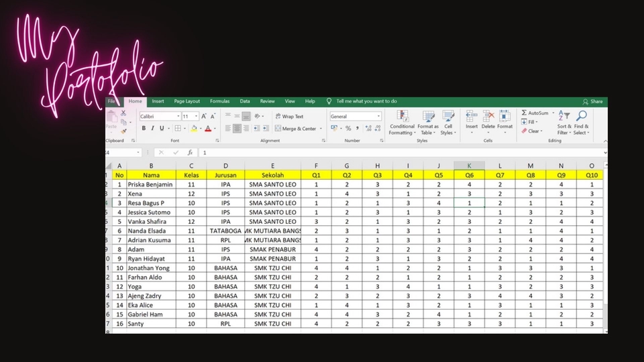Screen dimensions: 644x362
Task: Open the Fill options in Editing group
Action: coord(529,122)
